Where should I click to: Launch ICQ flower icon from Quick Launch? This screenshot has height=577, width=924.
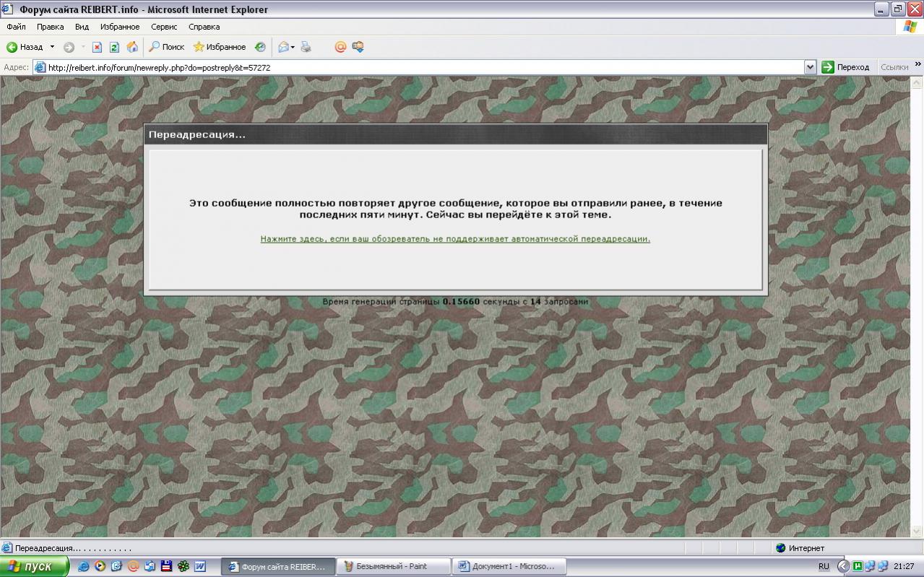(x=183, y=567)
